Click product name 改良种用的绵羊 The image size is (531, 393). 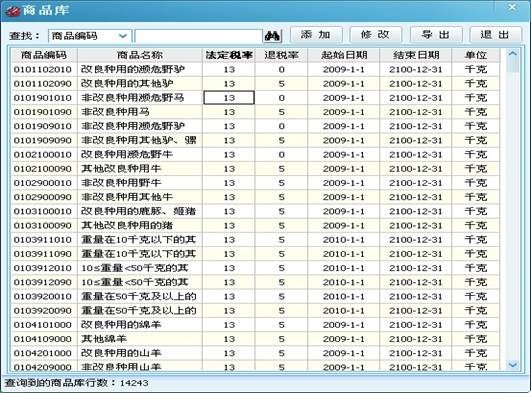click(x=121, y=325)
